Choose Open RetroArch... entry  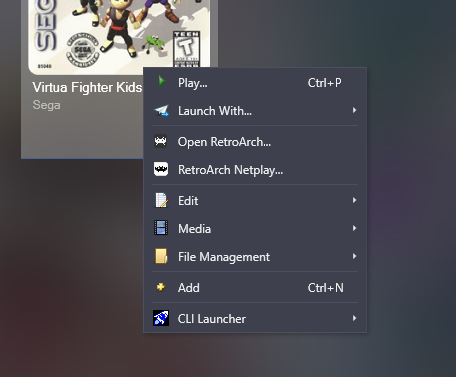[x=255, y=142]
